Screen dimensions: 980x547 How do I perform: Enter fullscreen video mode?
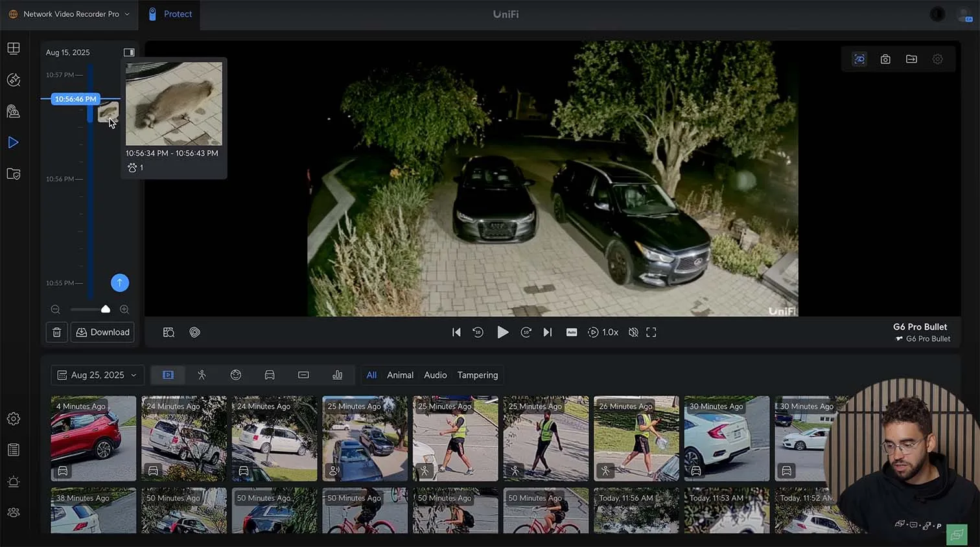(651, 332)
